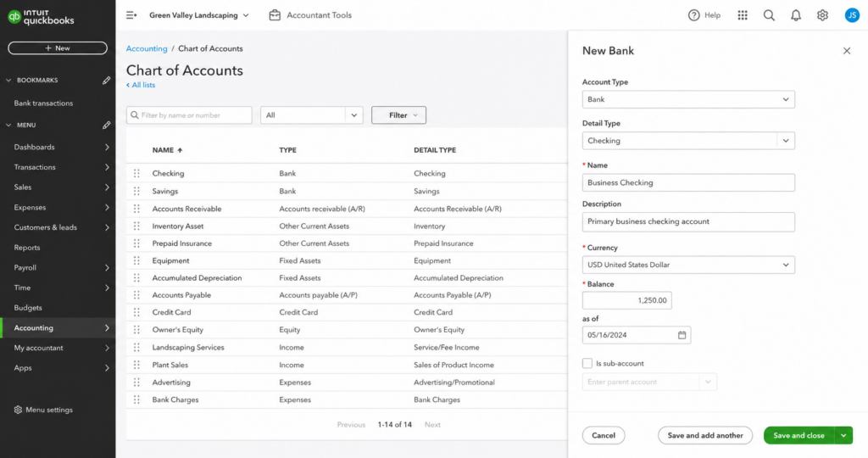Collapse the BOOKMARKS section

[x=8, y=81]
